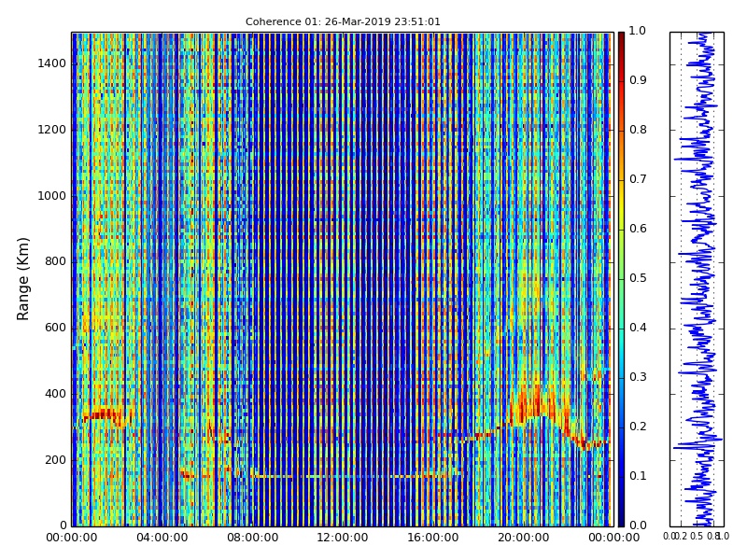Click the 08:00:00 time axis label
The image size is (747, 560).
pyautogui.click(x=252, y=538)
